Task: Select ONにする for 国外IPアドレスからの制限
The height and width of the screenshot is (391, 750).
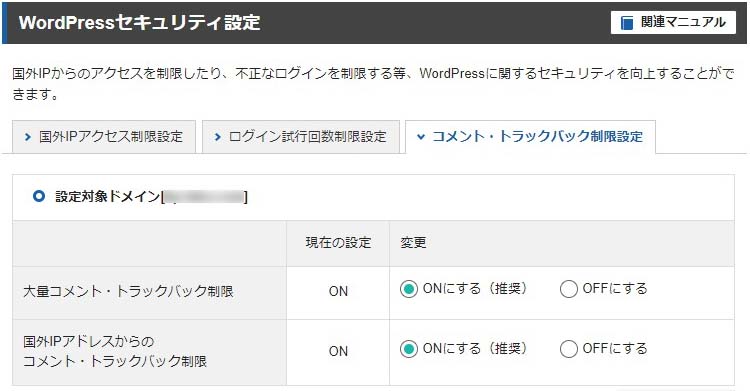Action: (408, 349)
